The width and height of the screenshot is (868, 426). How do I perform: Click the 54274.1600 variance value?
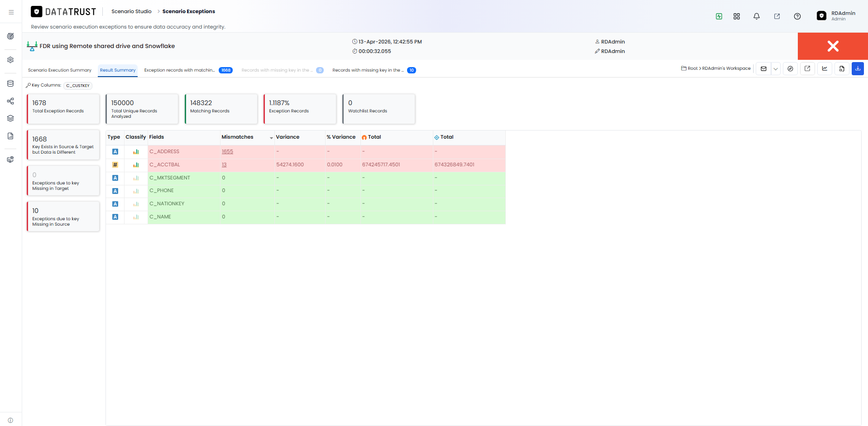pos(290,165)
